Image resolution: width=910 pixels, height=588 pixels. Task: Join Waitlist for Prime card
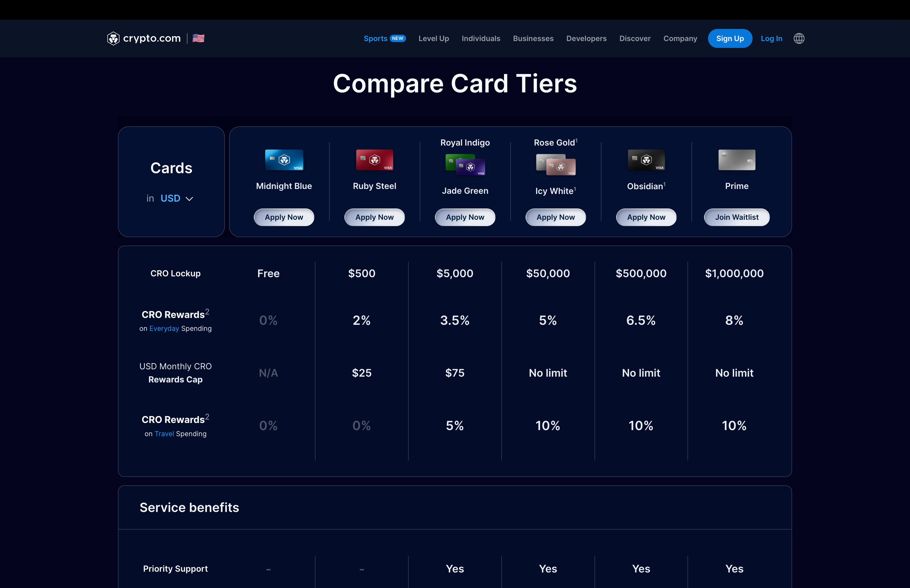point(737,217)
